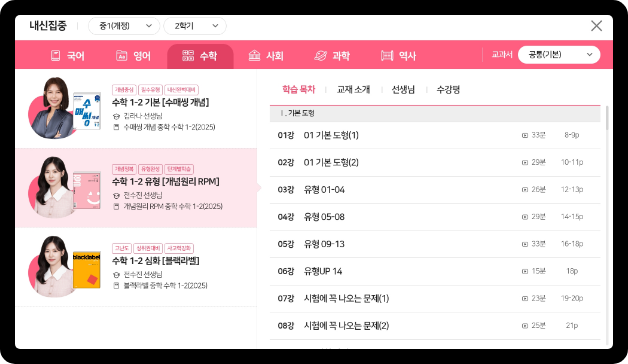Image resolution: width=628 pixels, height=364 pixels.
Task: Click book icon beside 수매씽 개념 중학 수학
Action: [116, 127]
